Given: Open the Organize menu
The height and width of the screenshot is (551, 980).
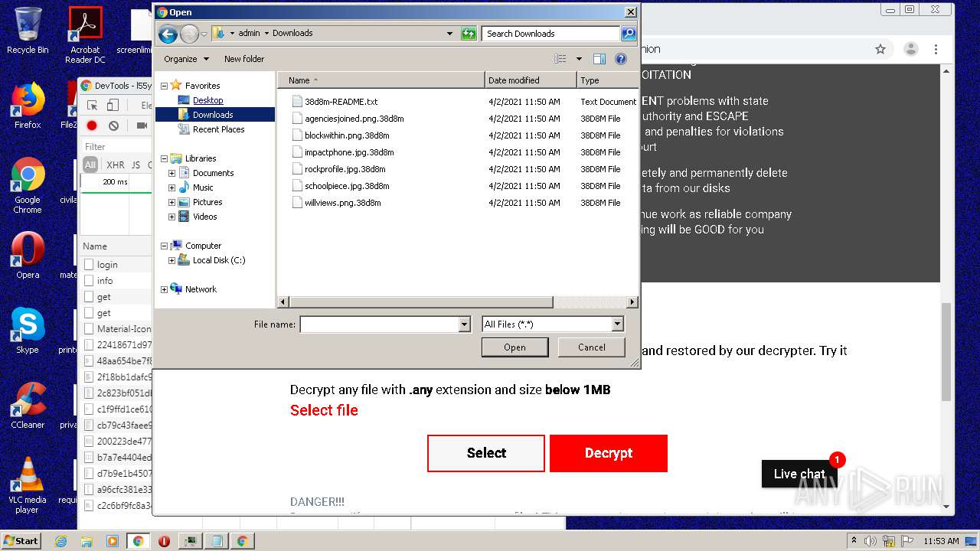Looking at the screenshot, I should pos(186,59).
